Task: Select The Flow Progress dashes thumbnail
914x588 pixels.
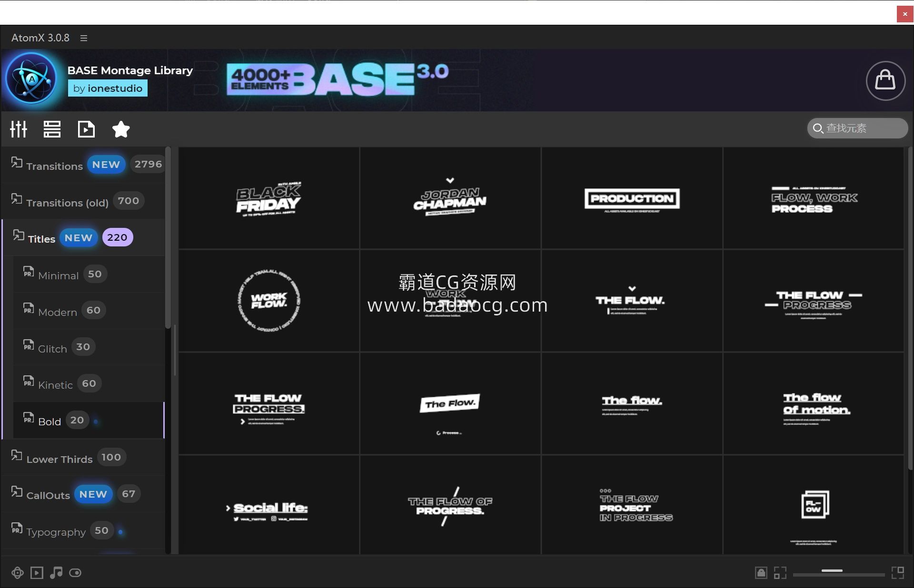Action: (x=814, y=301)
